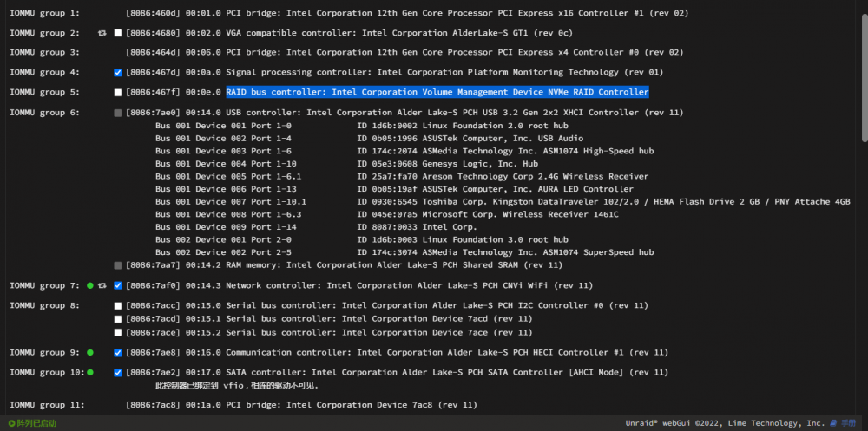This screenshot has width=868, height=431.
Task: Open the 手册 manual link in footer
Action: click(x=849, y=423)
